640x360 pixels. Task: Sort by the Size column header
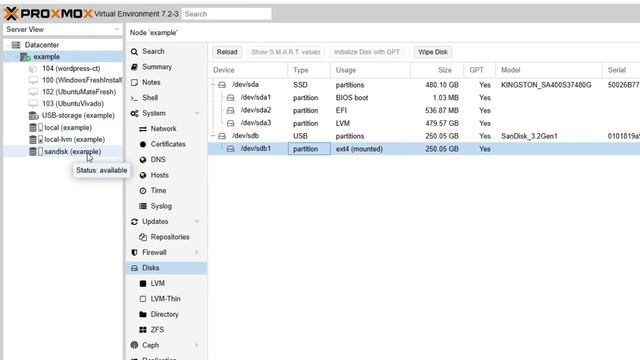[x=437, y=70]
